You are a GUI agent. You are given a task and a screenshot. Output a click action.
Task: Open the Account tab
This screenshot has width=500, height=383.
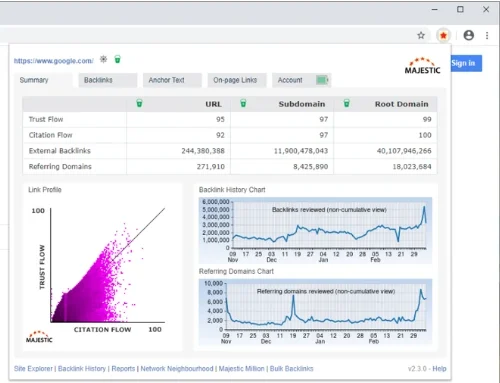(302, 80)
